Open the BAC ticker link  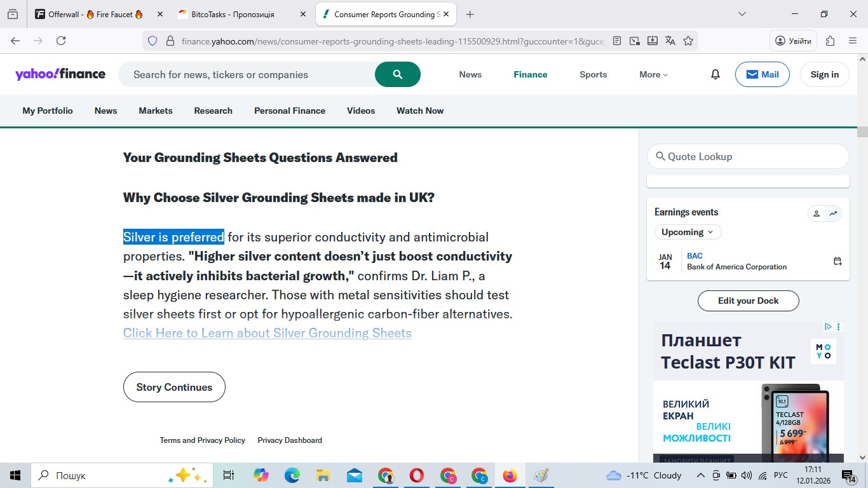[x=695, y=256]
